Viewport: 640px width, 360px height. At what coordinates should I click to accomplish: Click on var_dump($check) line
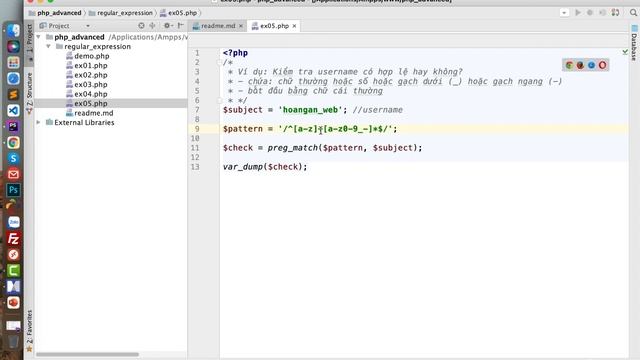pos(265,167)
